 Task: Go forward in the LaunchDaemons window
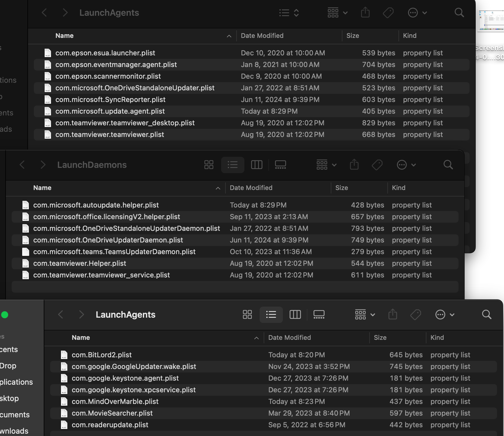(x=43, y=165)
